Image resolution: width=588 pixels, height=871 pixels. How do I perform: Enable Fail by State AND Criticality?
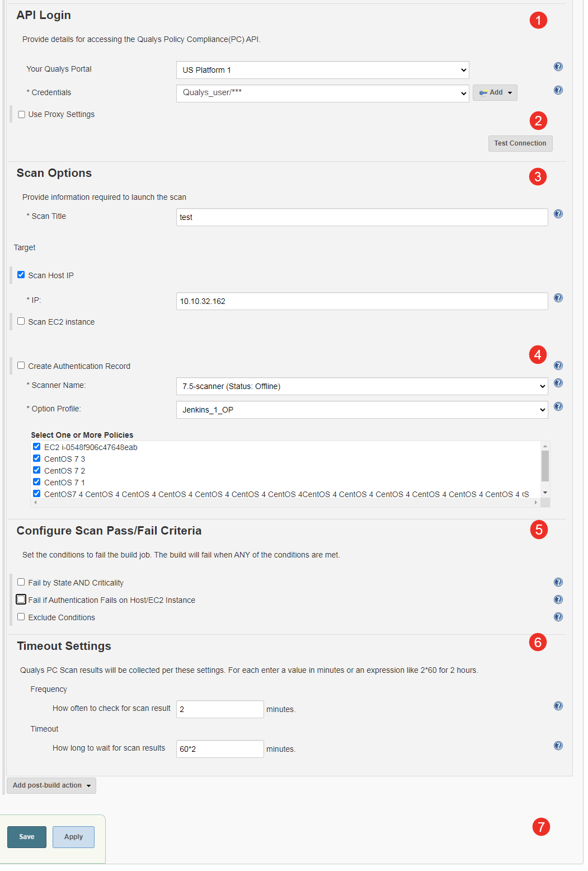(x=21, y=582)
